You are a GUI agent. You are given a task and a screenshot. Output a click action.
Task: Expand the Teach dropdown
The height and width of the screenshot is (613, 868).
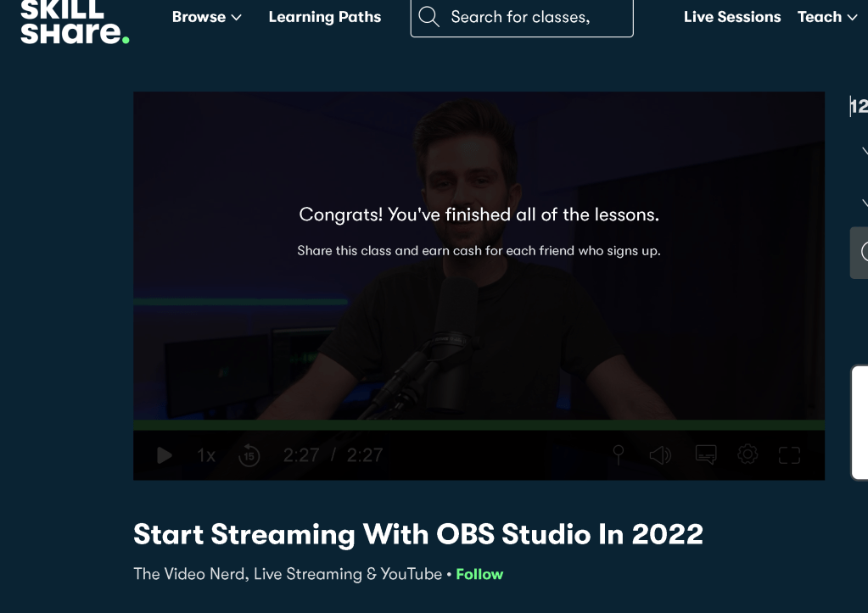[x=827, y=17]
